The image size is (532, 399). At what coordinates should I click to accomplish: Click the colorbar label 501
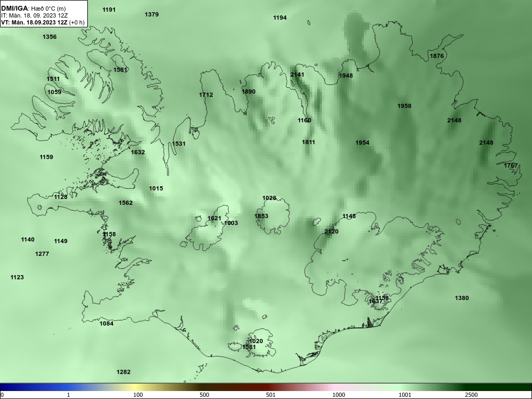tap(270, 395)
